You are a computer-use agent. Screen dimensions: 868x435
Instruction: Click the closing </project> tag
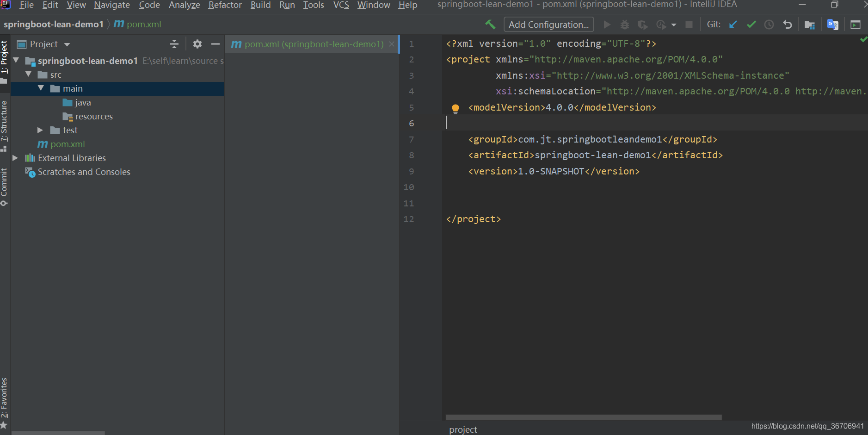[473, 219]
